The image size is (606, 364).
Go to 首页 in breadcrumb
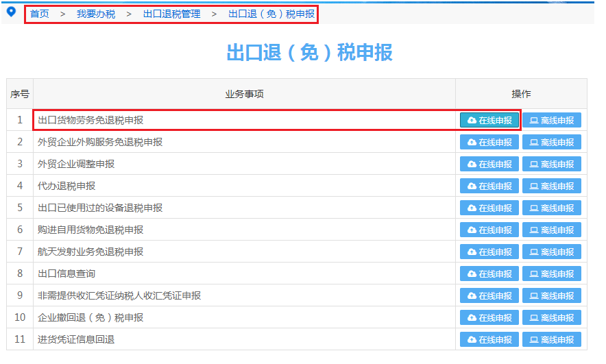40,14
